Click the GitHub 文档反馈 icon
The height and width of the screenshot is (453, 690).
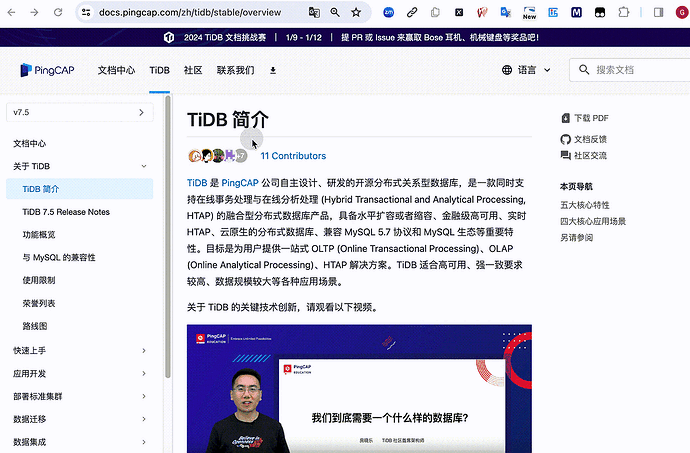click(565, 140)
